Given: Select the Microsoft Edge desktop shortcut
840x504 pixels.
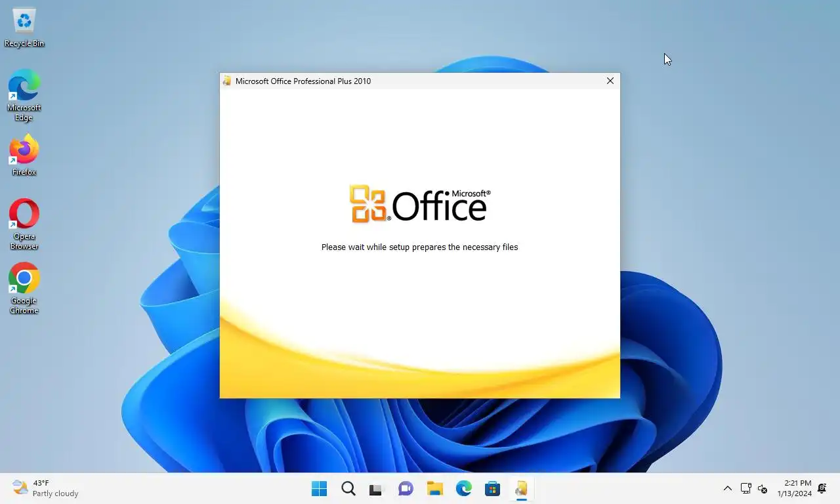Looking at the screenshot, I should point(24,95).
